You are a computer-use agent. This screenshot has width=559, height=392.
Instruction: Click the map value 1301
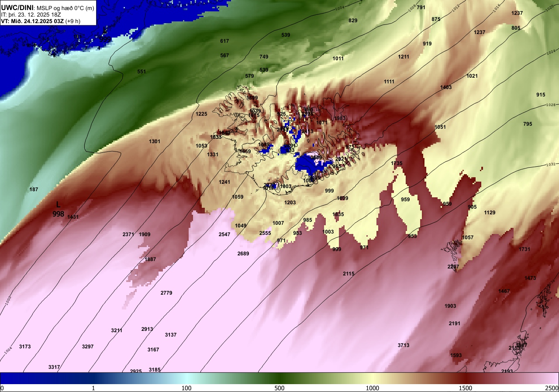click(x=155, y=141)
